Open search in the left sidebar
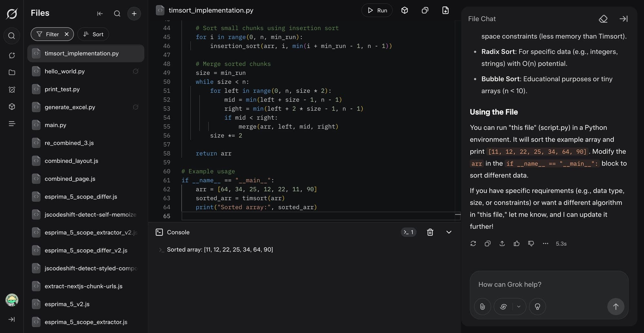This screenshot has height=333, width=644. (12, 36)
